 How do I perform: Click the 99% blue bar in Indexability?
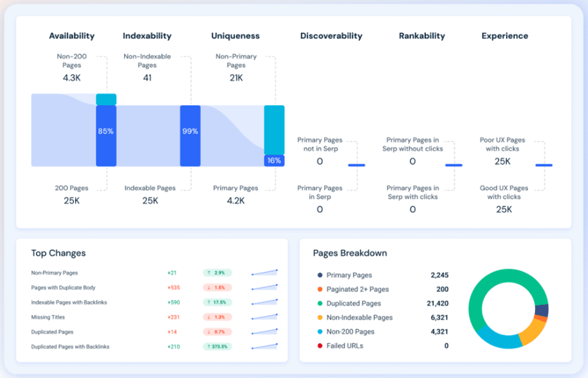[x=190, y=136]
